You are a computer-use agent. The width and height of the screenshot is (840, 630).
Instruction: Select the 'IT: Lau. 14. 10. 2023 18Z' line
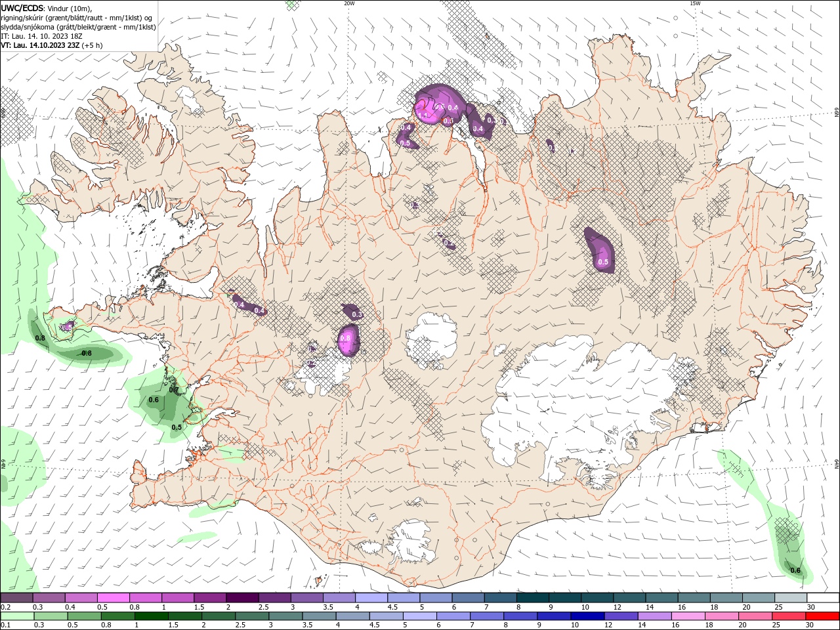43,36
